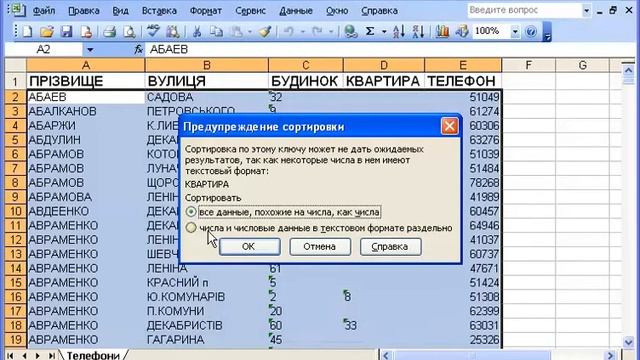Open Excel Help question mark icon
Image resolution: width=640 pixels, height=360 pixels.
click(x=531, y=31)
